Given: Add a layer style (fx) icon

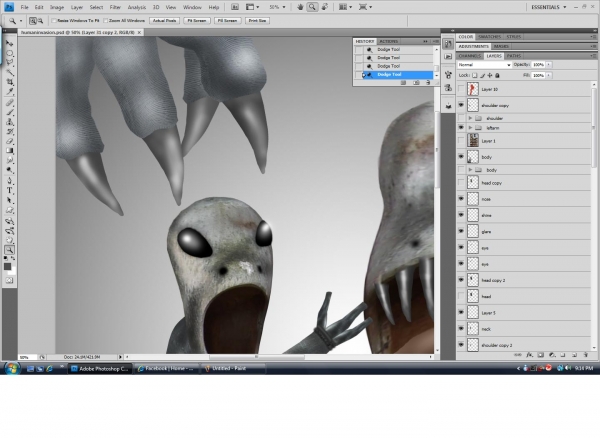Looking at the screenshot, I should (x=529, y=355).
